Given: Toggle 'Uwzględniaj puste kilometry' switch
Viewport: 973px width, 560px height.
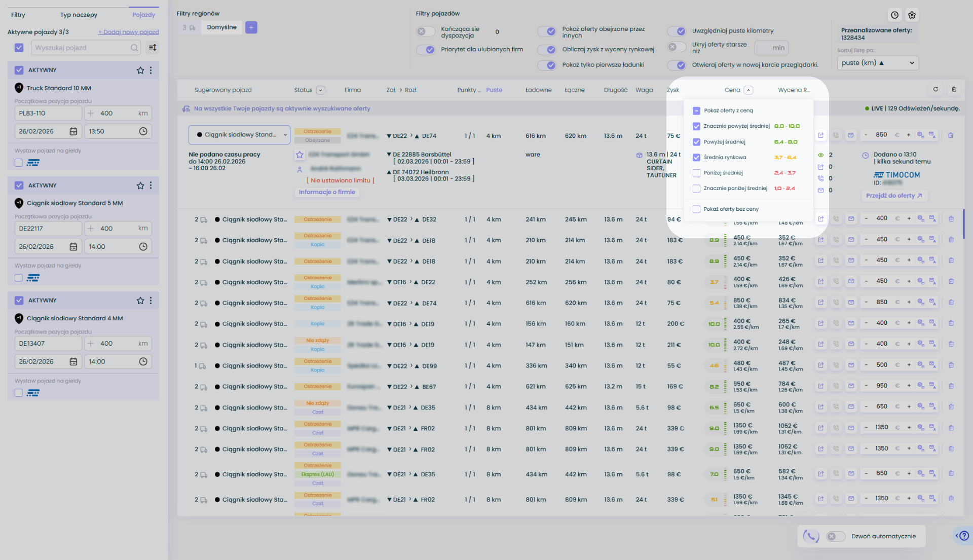Looking at the screenshot, I should pos(677,31).
